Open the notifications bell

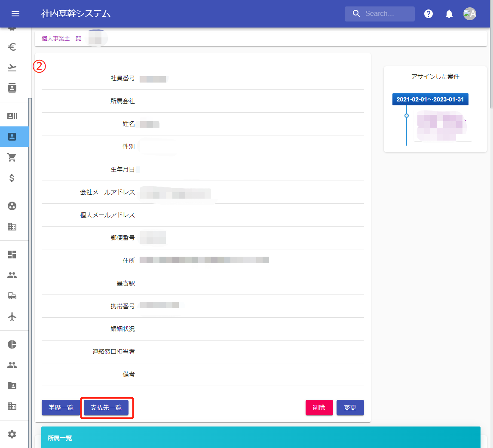click(x=449, y=14)
